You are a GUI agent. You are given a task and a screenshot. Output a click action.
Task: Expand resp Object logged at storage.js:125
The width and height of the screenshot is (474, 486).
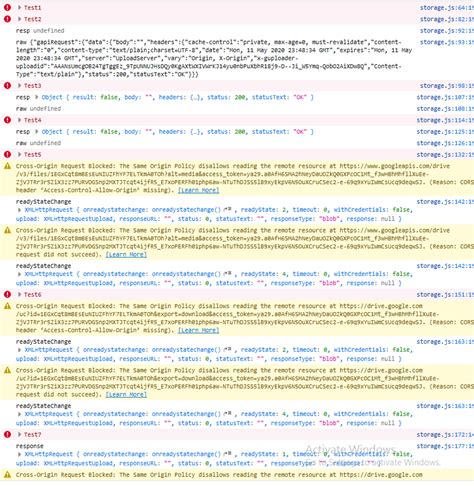[x=37, y=131]
